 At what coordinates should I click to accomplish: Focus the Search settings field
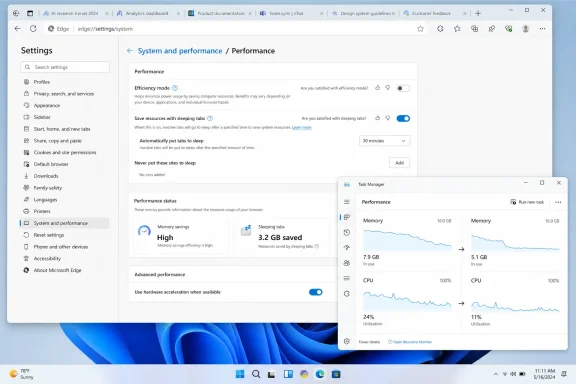pos(65,67)
